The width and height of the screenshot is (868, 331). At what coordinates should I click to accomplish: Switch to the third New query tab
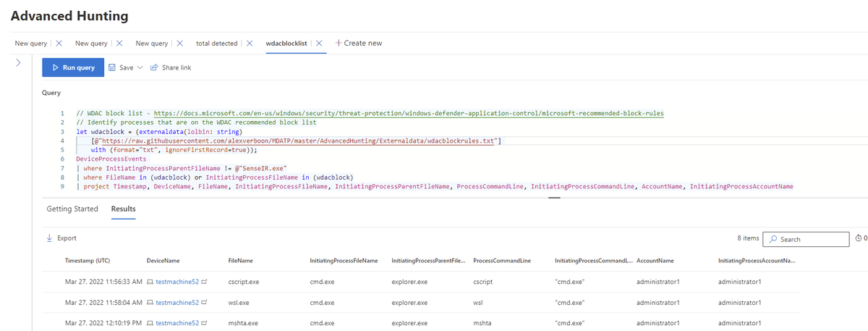152,43
